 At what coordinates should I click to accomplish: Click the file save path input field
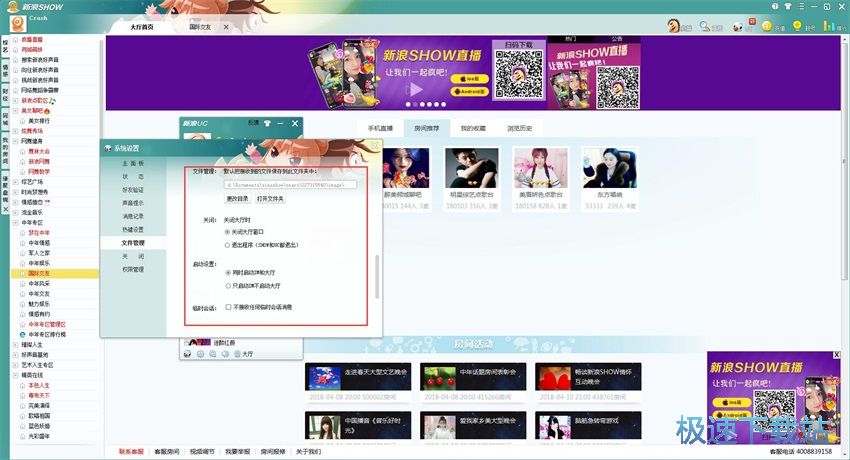(290, 185)
